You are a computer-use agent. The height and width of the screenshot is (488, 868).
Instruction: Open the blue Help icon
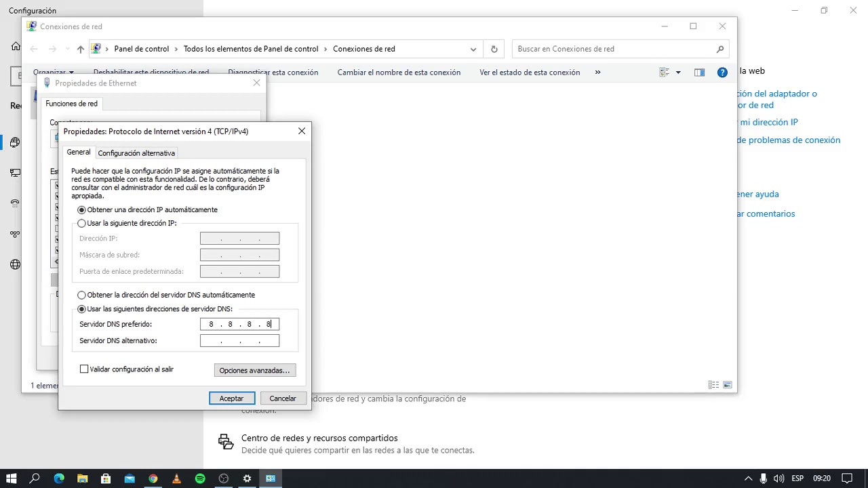pyautogui.click(x=722, y=73)
